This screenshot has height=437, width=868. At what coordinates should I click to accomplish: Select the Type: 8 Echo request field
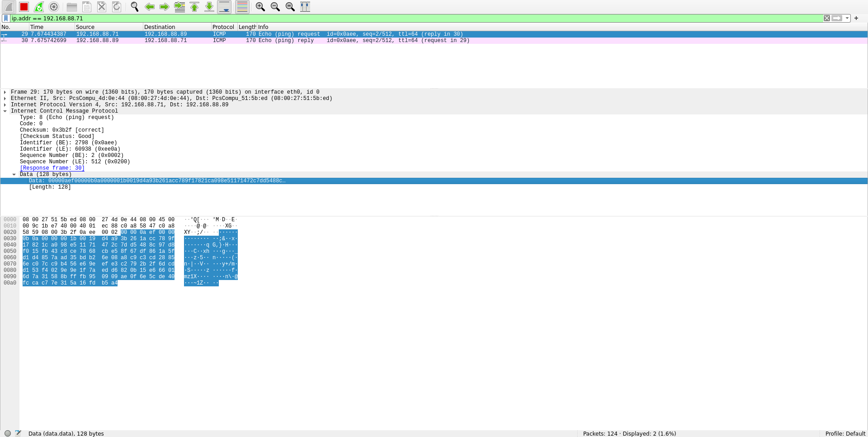tap(67, 117)
